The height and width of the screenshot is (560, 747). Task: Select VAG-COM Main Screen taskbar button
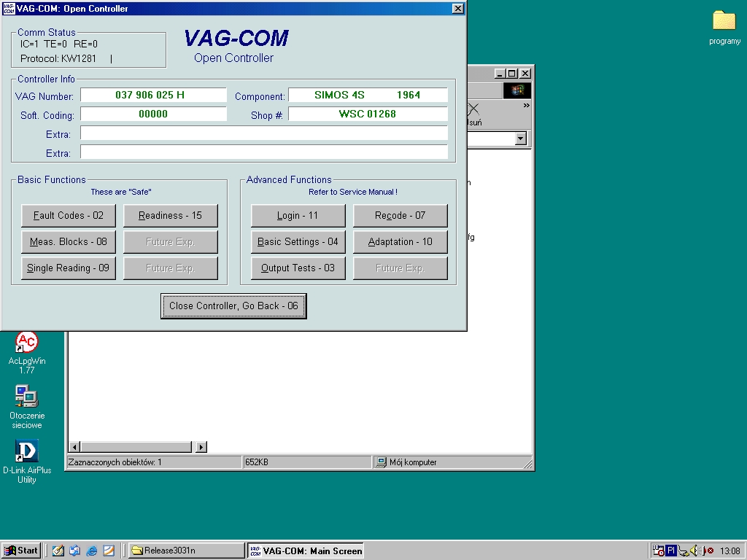click(306, 551)
